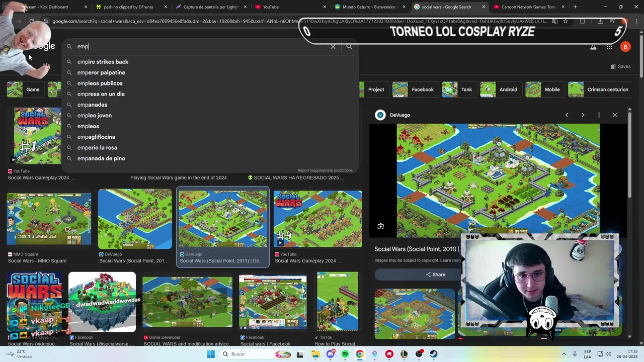Open Discord from the taskbar

pyautogui.click(x=330, y=354)
